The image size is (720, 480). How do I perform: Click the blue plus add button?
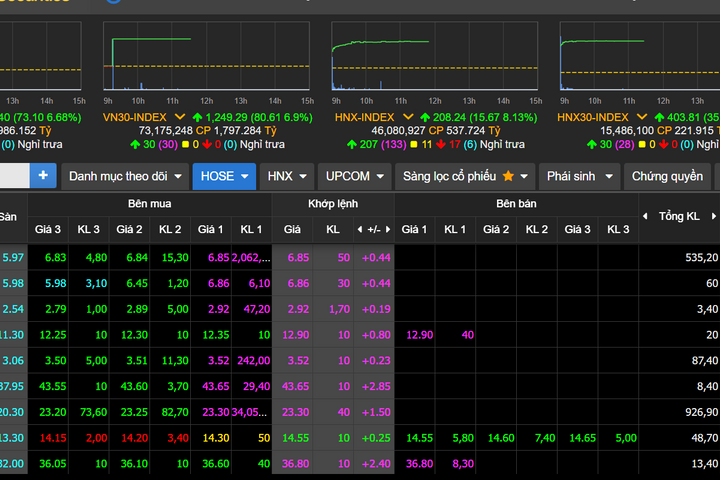click(x=43, y=175)
